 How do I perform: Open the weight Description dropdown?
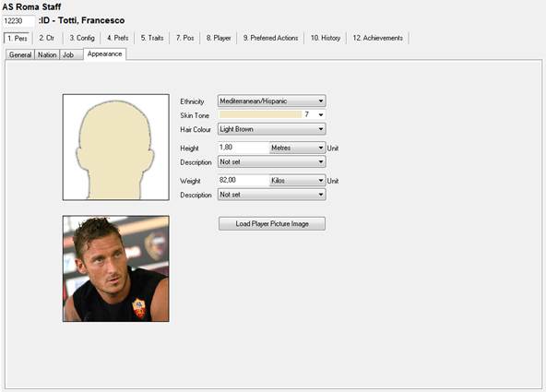point(271,195)
